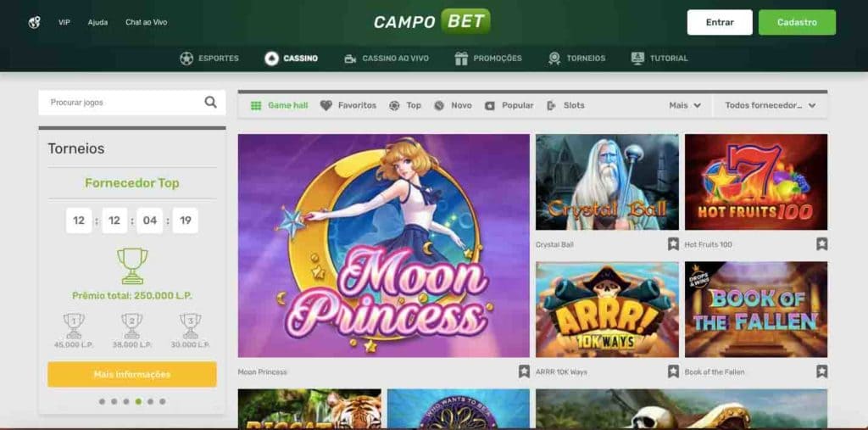This screenshot has width=868, height=430.
Task: Click the second place trophy icon
Action: point(131,326)
